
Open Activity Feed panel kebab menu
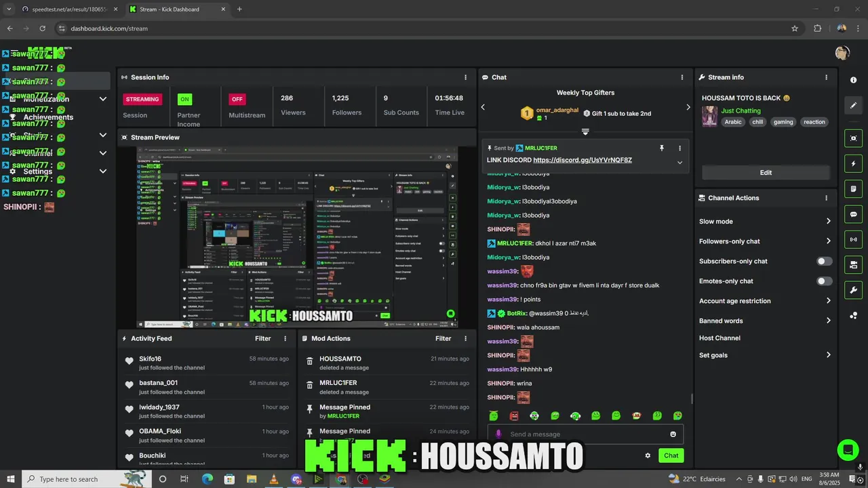click(x=285, y=338)
